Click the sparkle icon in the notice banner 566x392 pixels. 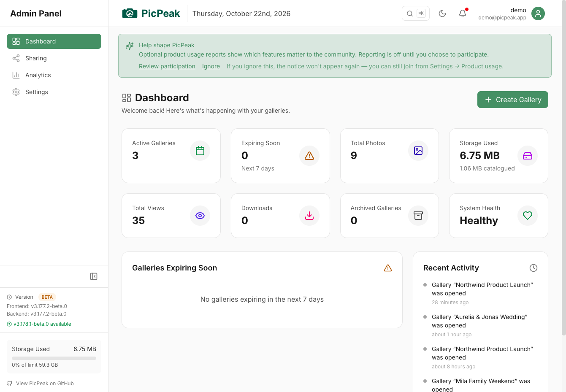point(130,46)
